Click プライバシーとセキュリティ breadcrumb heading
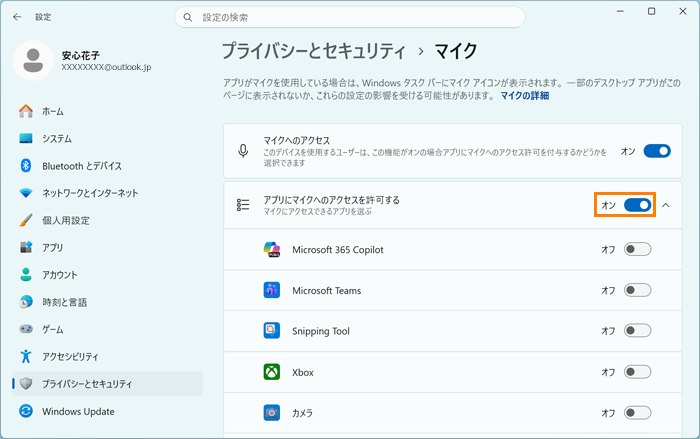 click(x=314, y=51)
